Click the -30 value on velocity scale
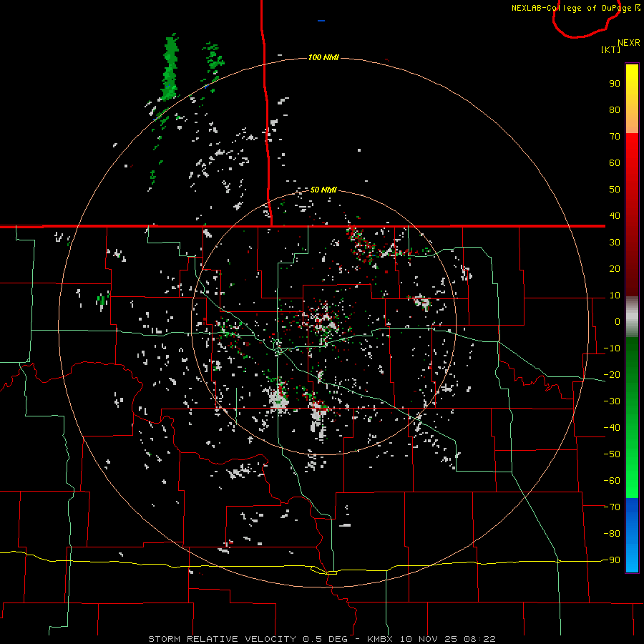The image size is (644, 644). 612,401
